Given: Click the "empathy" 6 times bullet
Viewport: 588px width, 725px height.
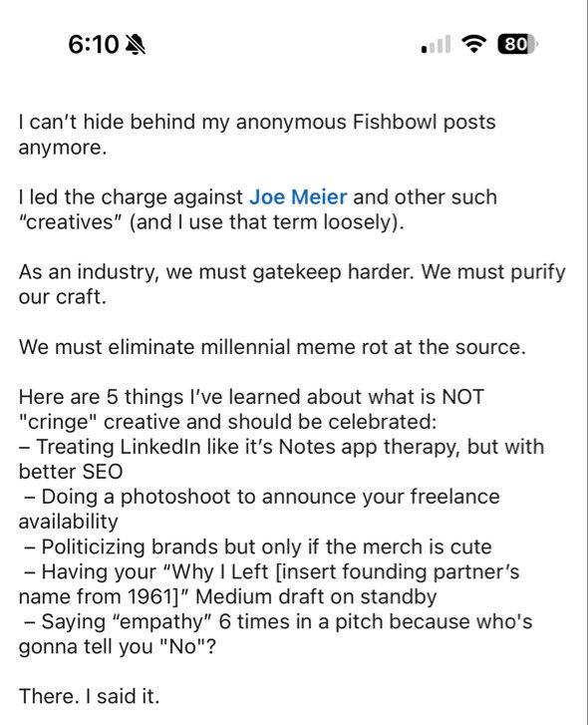Looking at the screenshot, I should [x=275, y=634].
